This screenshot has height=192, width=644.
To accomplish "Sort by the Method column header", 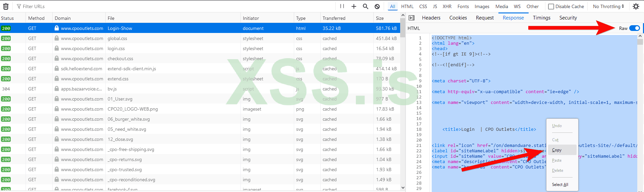I will tap(39, 18).
